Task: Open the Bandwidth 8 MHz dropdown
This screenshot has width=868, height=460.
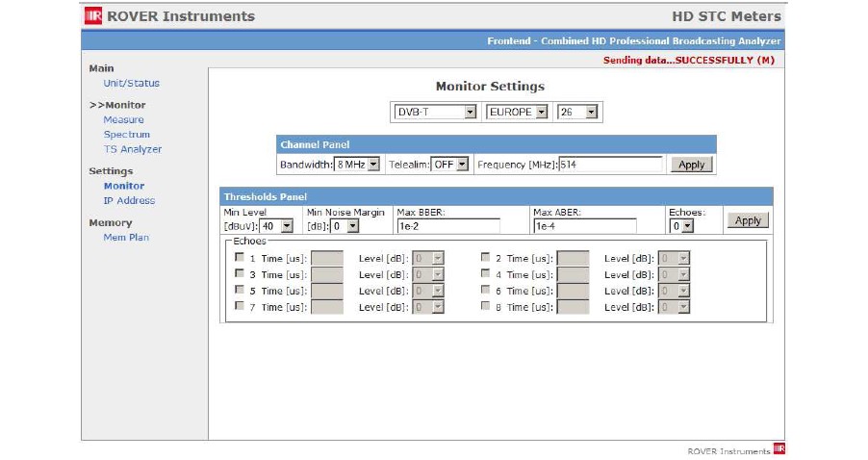Action: pyautogui.click(x=356, y=165)
